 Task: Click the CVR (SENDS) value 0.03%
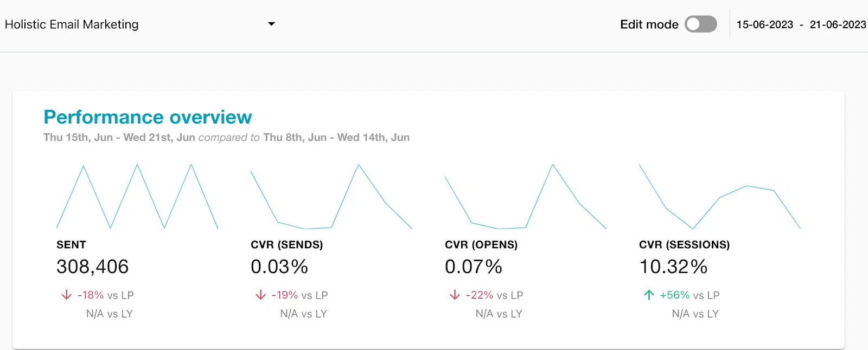[279, 267]
